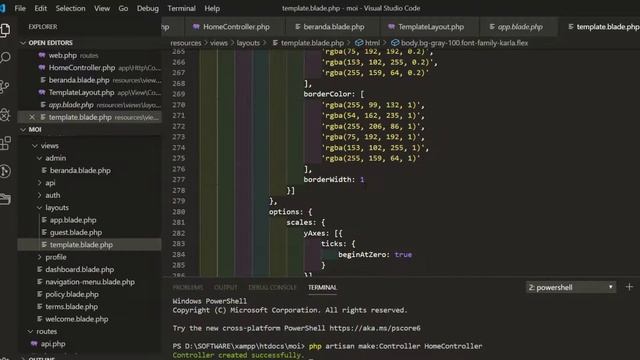Click the clock-shaped activity bar icon

[5, 171]
